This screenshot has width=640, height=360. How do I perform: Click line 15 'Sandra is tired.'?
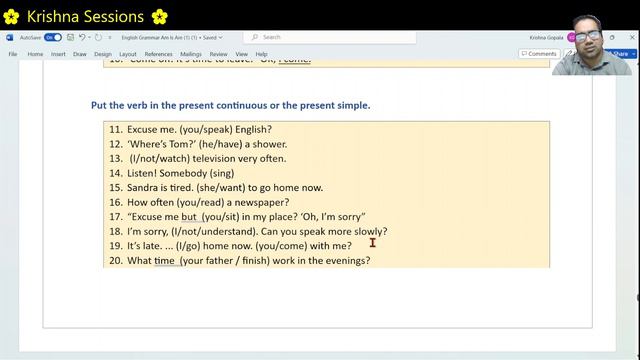click(160, 188)
